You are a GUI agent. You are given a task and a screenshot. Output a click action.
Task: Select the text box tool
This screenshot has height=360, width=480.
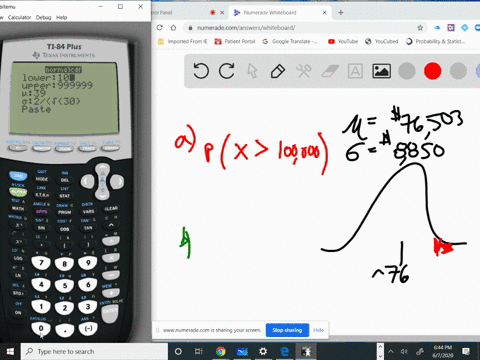355,71
